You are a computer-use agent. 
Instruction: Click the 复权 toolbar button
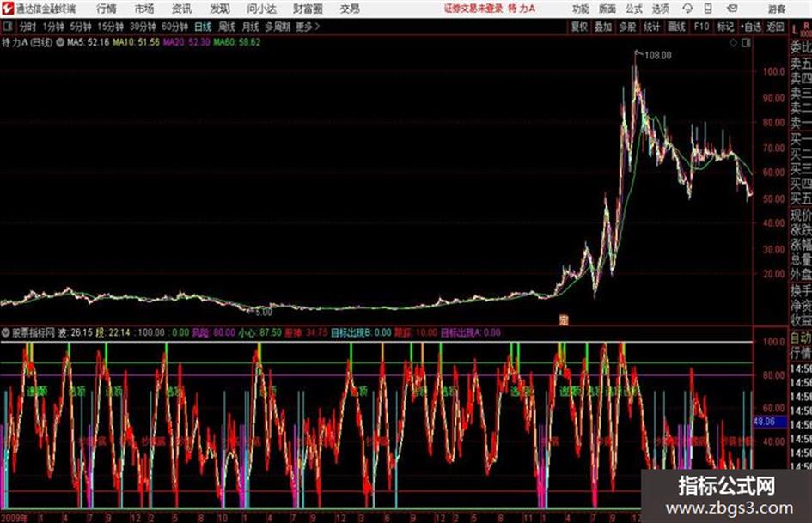(x=579, y=27)
